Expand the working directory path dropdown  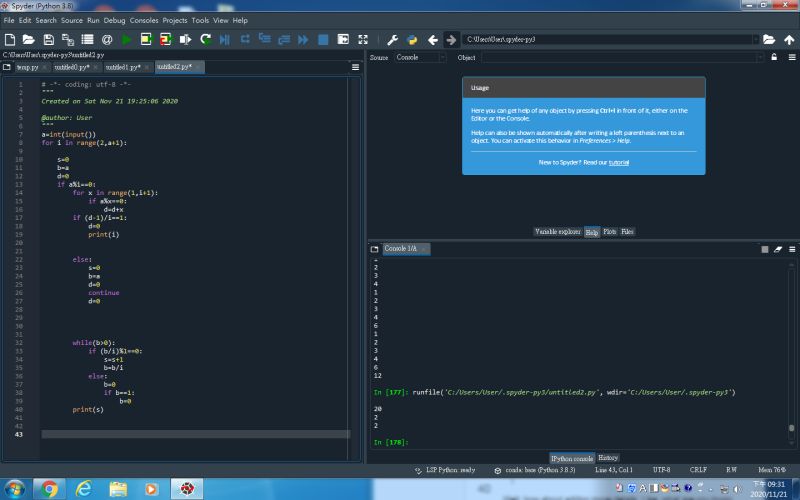click(x=755, y=39)
